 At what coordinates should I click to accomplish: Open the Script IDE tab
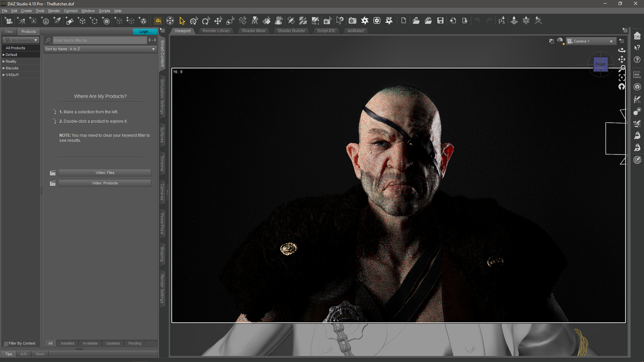[326, 31]
